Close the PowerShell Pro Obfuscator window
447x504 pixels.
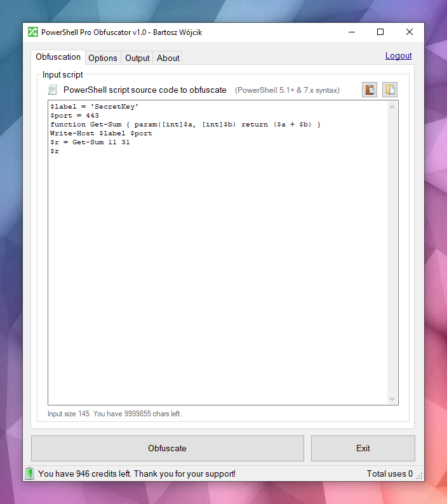pos(410,32)
